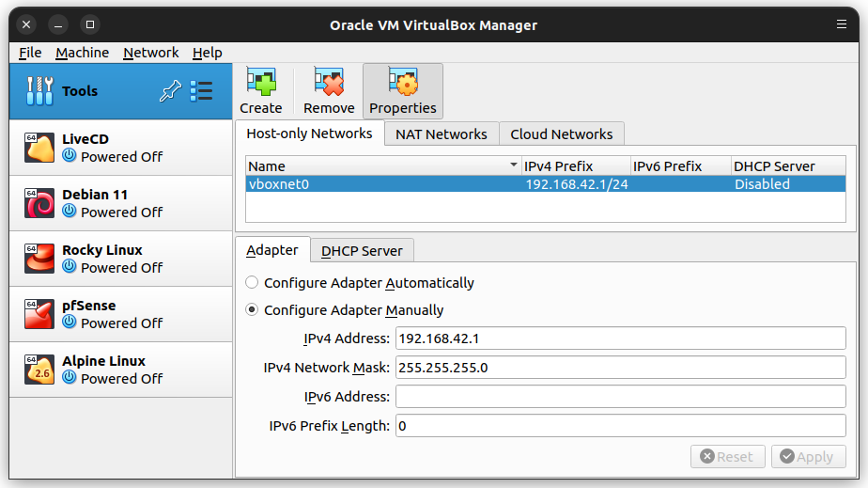Select the pfSense machine name
868x488 pixels.
click(x=88, y=306)
